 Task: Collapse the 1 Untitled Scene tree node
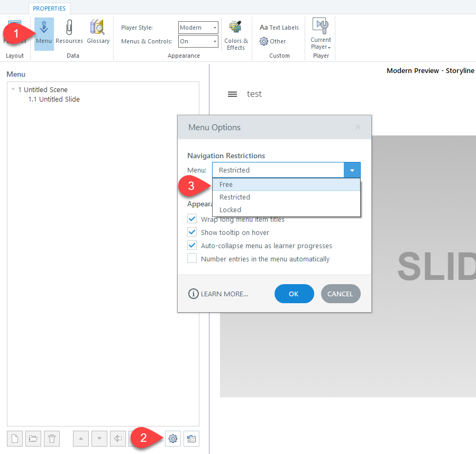pyautogui.click(x=13, y=89)
